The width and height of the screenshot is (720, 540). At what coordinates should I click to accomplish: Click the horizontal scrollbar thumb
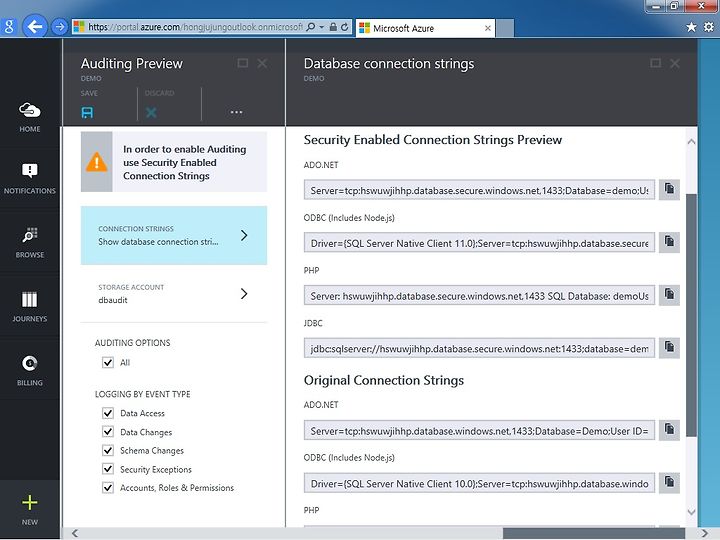594,533
